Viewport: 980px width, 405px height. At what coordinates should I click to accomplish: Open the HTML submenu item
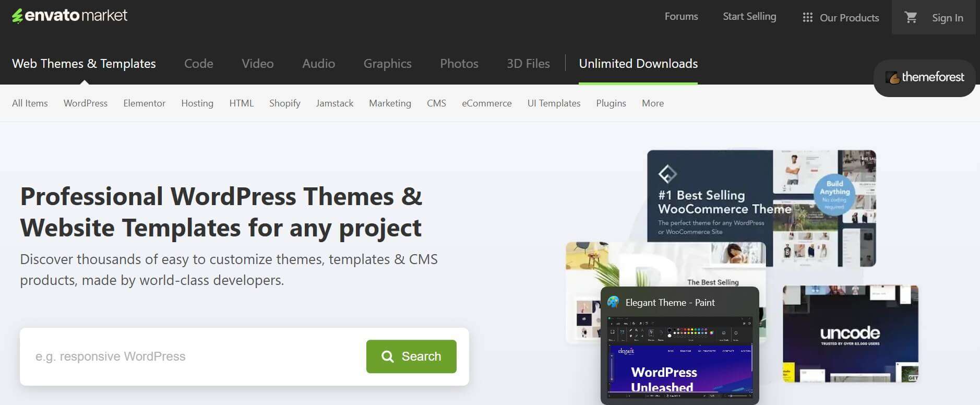tap(242, 103)
